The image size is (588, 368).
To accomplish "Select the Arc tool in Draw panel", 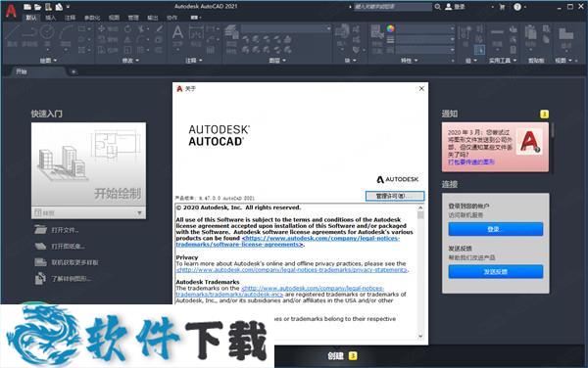I will click(x=66, y=36).
